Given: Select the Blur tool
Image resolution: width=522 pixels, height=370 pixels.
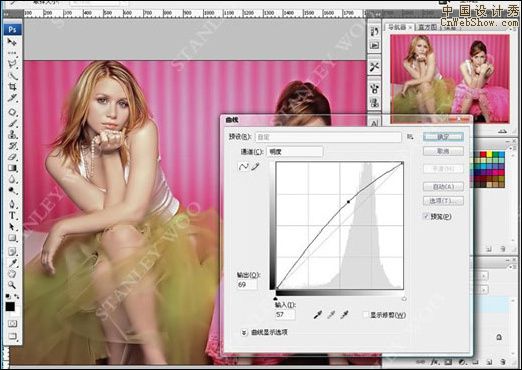Looking at the screenshot, I should (12, 179).
